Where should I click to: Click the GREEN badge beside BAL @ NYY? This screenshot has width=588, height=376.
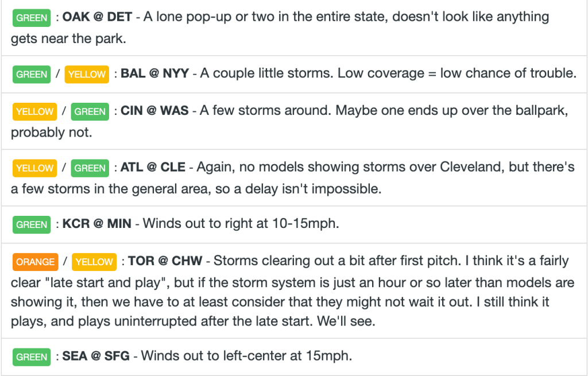32,74
